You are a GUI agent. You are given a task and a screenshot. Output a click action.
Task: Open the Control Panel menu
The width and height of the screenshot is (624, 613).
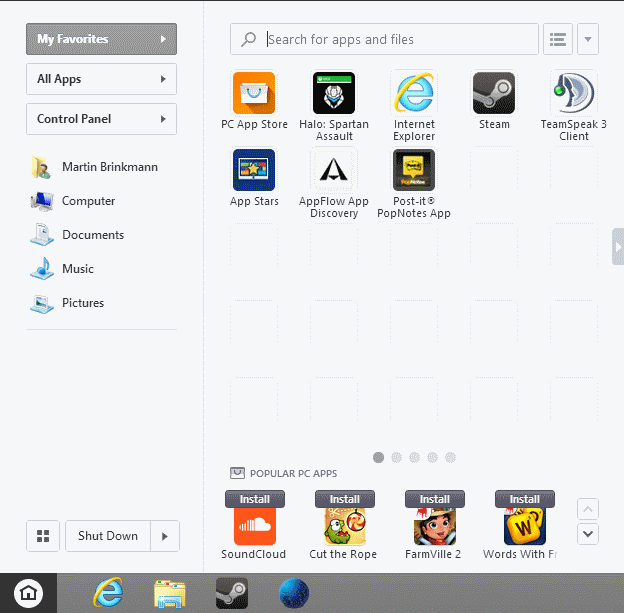(x=101, y=119)
